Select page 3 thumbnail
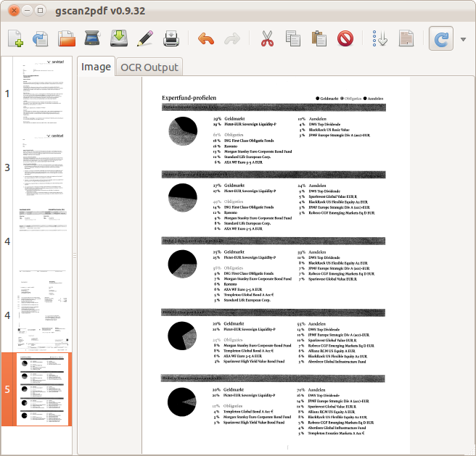Viewport: 476px width, 456px height. (42, 167)
